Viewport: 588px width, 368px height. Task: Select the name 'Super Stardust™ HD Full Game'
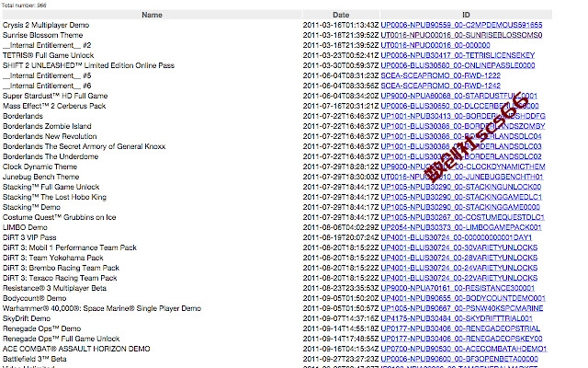(55, 96)
